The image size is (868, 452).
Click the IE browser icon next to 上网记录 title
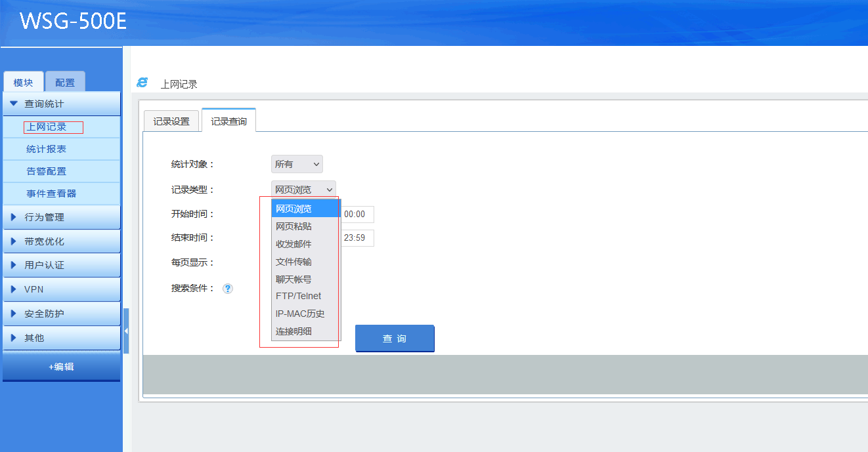142,83
